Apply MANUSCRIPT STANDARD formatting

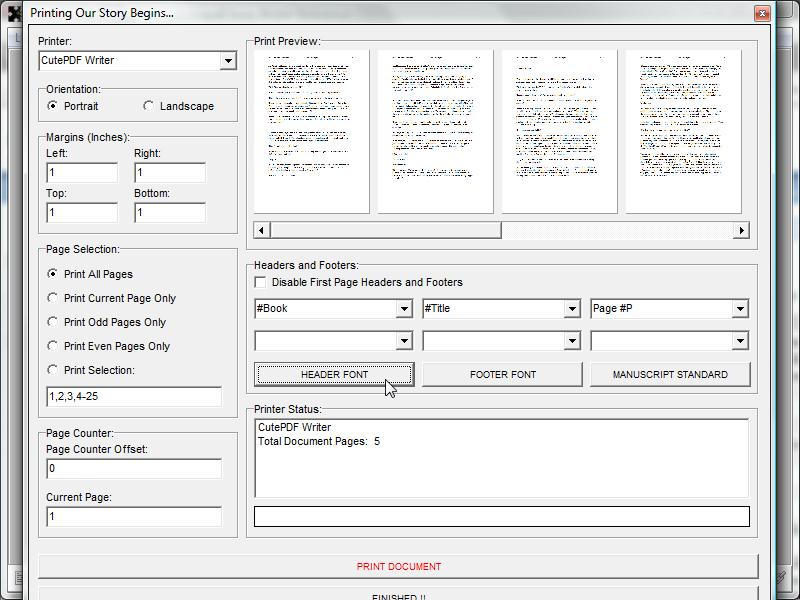click(x=670, y=375)
